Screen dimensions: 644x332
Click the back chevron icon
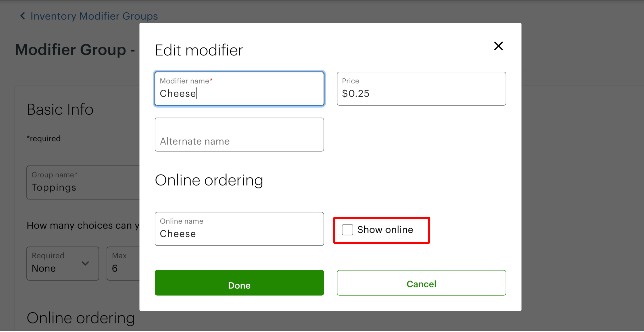point(22,16)
